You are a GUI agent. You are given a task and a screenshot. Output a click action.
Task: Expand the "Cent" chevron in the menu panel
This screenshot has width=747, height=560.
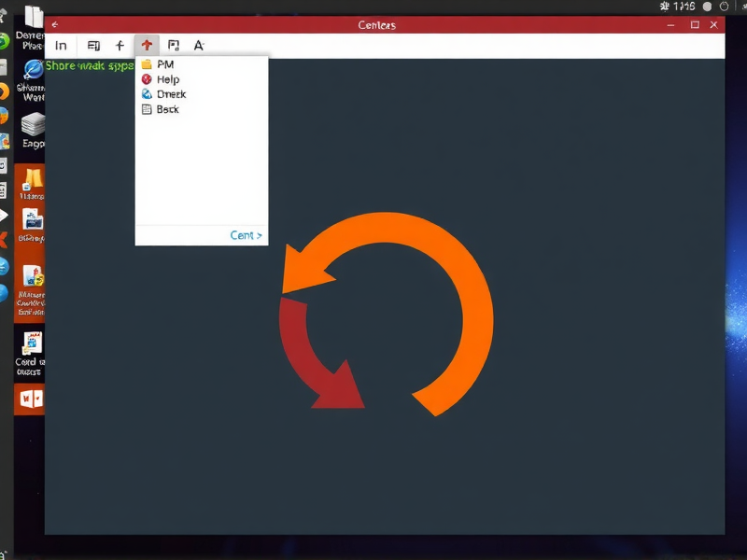click(x=245, y=235)
